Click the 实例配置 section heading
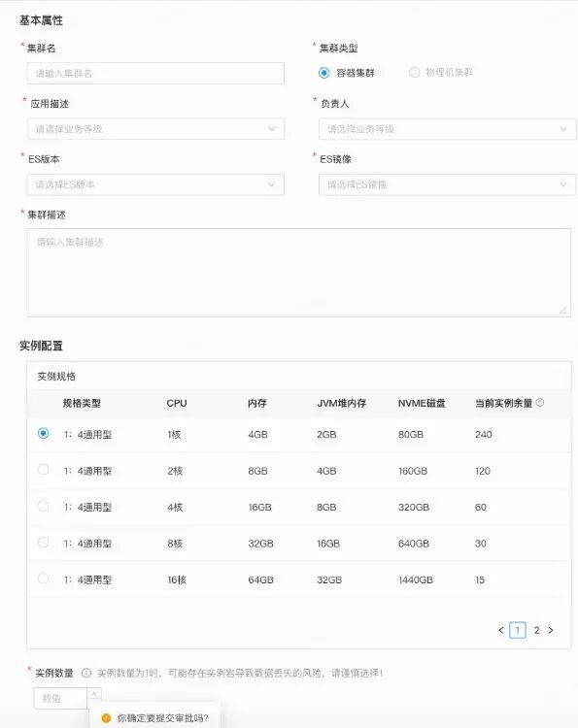 coord(41,346)
